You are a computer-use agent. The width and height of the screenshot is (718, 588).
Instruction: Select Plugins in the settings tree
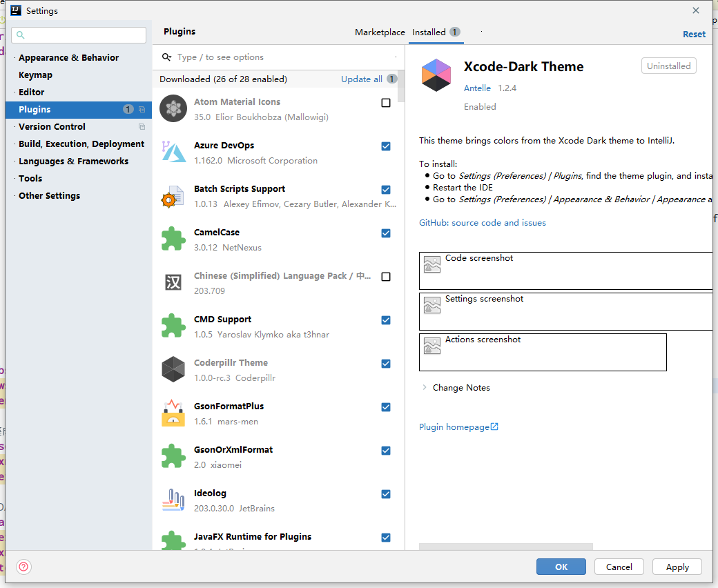tap(79, 109)
